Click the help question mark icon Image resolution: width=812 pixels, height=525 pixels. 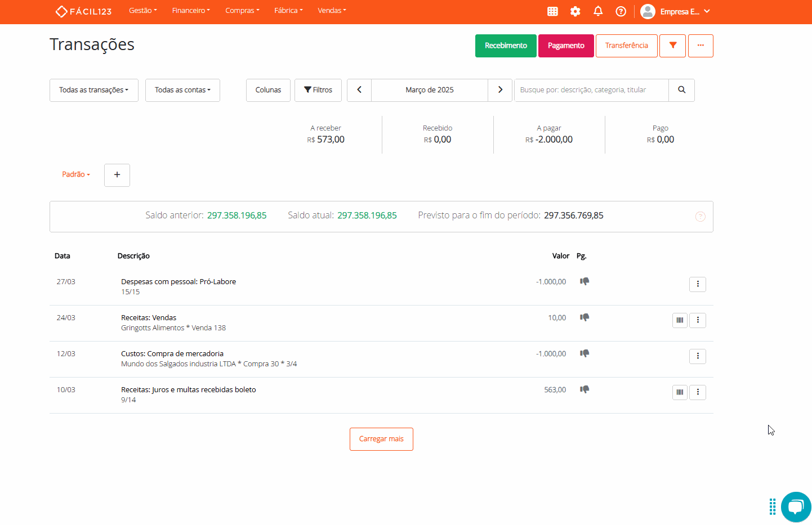[x=621, y=11]
